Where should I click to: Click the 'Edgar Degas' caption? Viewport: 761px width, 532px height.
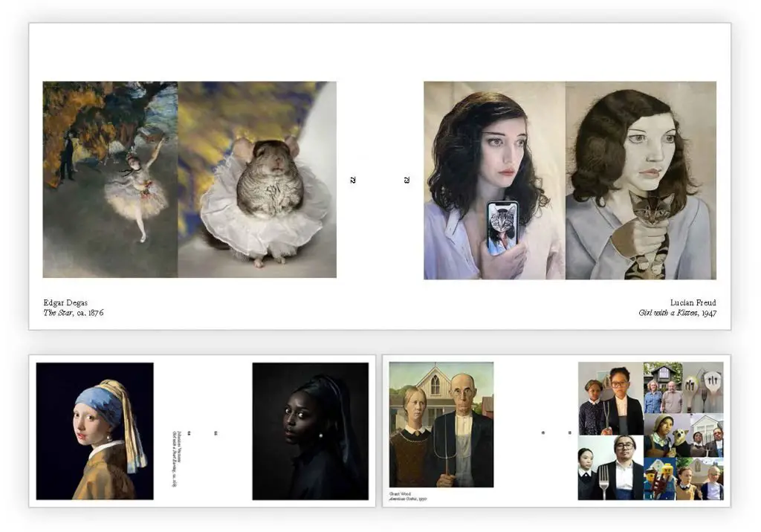tap(65, 302)
